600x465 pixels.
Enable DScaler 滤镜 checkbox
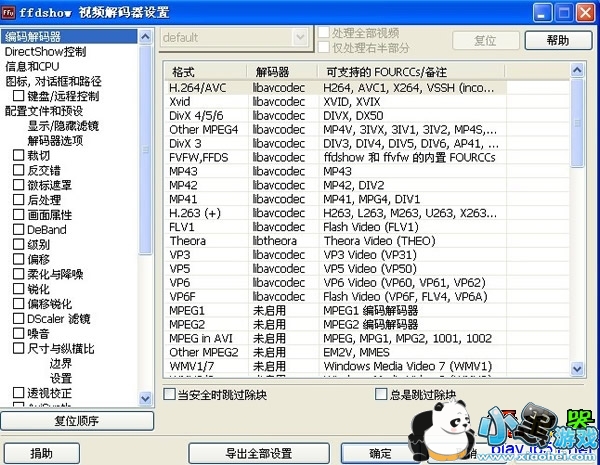[x=19, y=318]
